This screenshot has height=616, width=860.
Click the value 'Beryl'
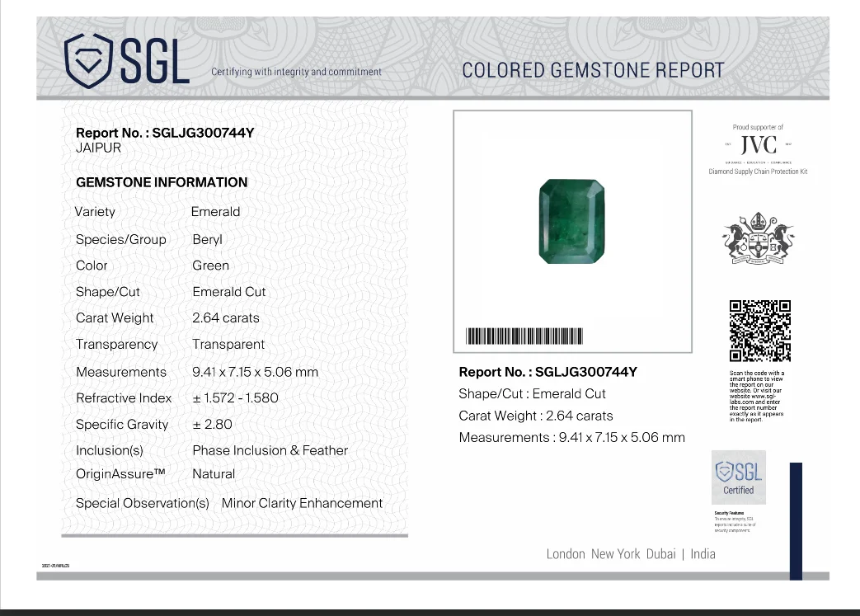[x=207, y=240]
